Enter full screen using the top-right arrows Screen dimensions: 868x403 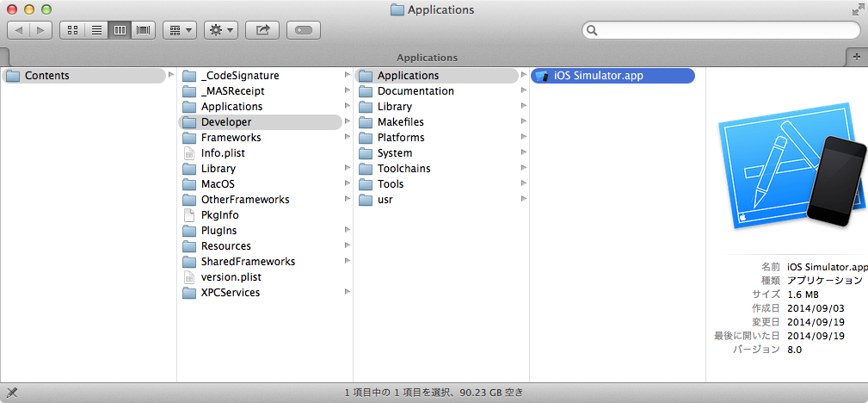[857, 9]
